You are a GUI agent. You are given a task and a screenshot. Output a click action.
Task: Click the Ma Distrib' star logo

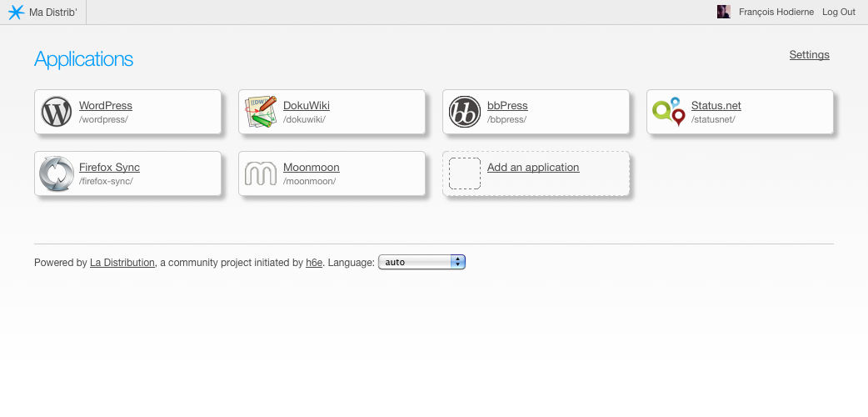(16, 12)
